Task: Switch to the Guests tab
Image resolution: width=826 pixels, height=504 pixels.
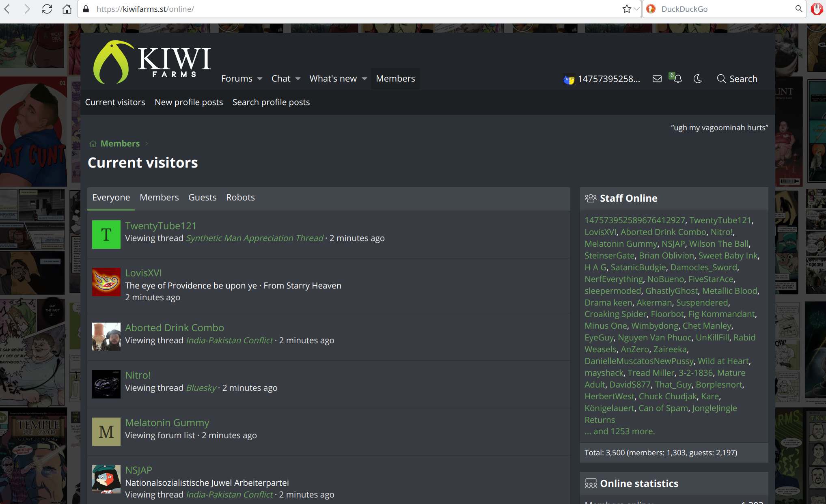Action: click(x=202, y=198)
